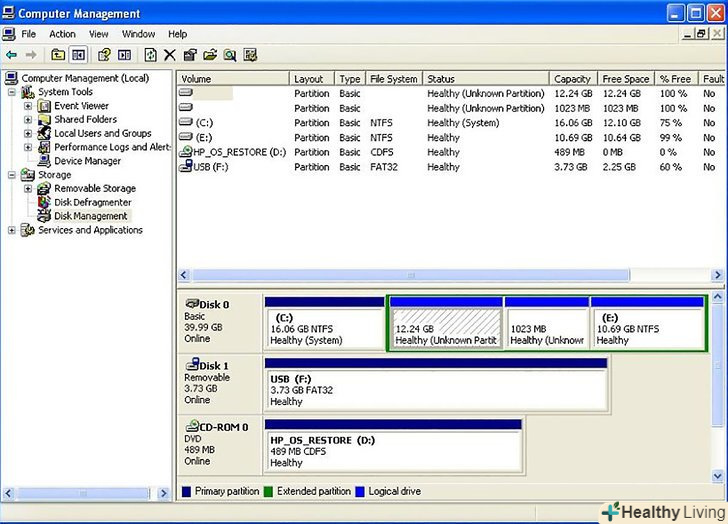Screen dimensions: 728x524
Task: Sort volumes by Free Space column header
Action: [x=625, y=79]
